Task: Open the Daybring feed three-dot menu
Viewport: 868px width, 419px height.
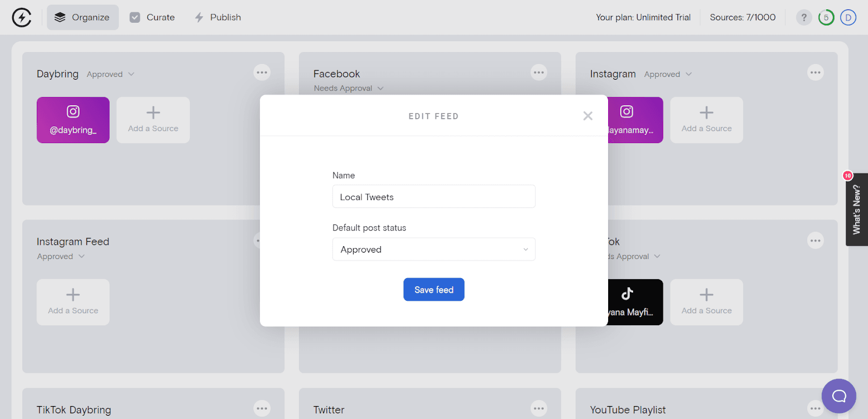Action: pos(262,73)
